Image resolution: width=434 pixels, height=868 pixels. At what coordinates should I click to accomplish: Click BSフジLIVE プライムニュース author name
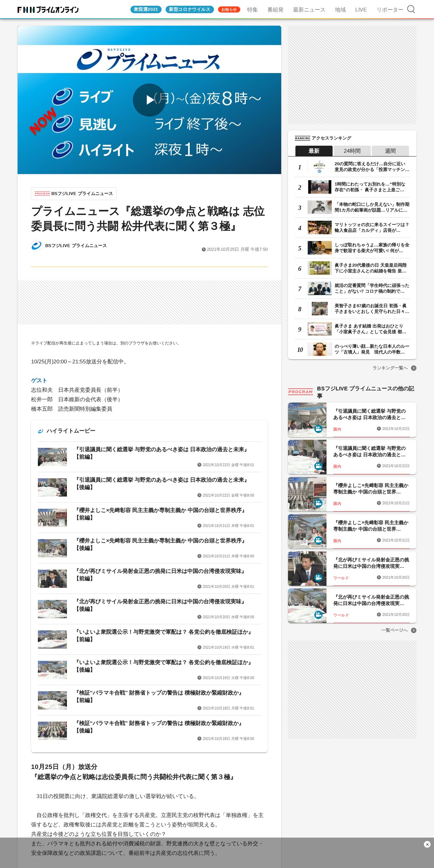click(76, 246)
